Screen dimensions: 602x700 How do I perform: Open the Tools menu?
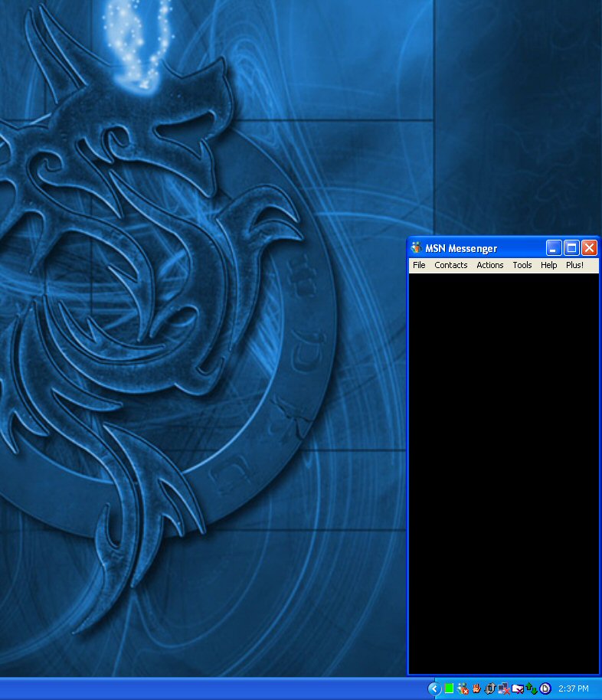coord(522,265)
